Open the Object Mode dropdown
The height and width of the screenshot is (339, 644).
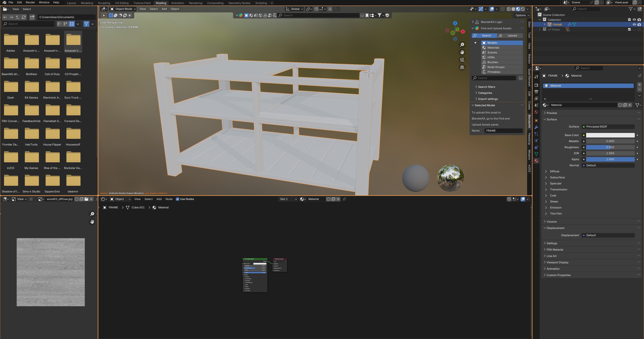tap(123, 9)
